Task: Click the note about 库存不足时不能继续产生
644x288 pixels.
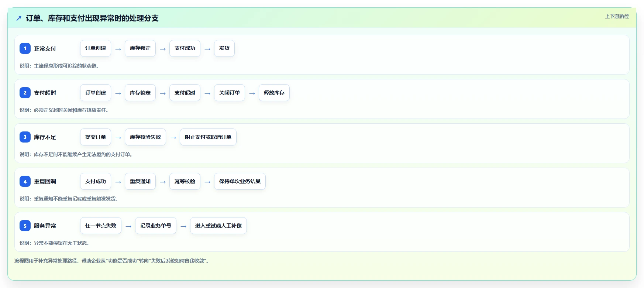Action: pos(76,154)
